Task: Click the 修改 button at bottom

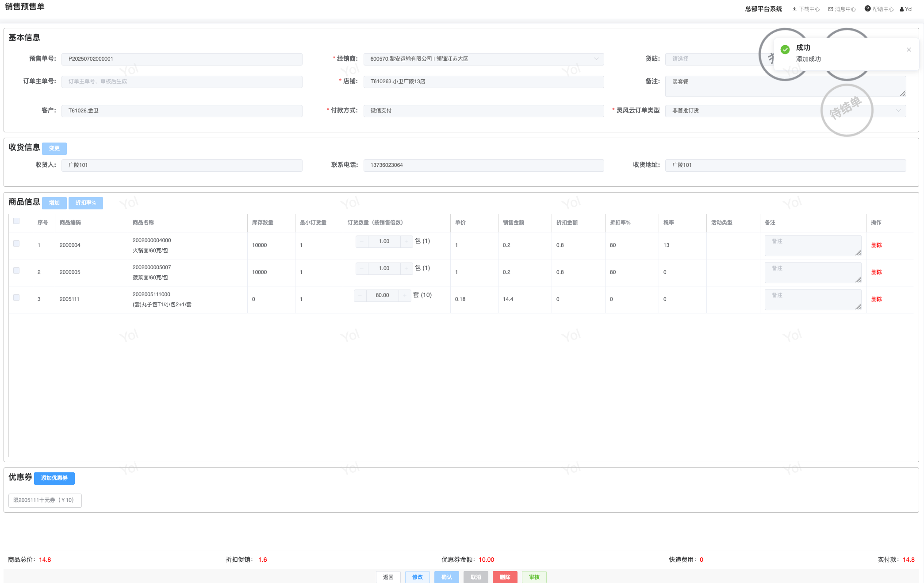Action: (x=417, y=577)
